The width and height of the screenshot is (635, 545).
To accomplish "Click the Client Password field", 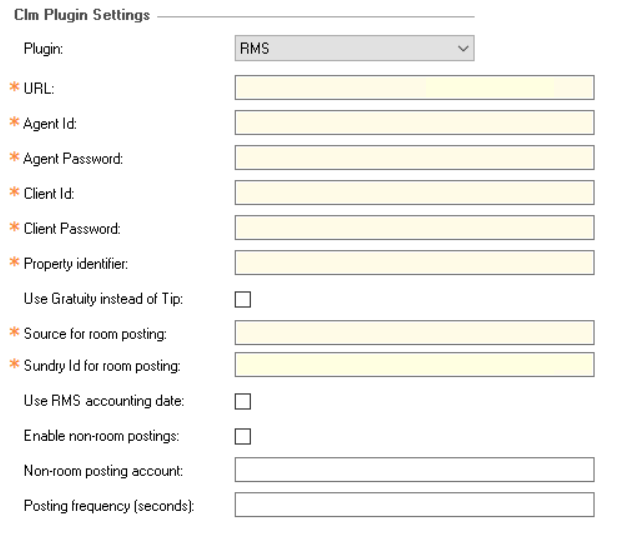I will point(414,228).
